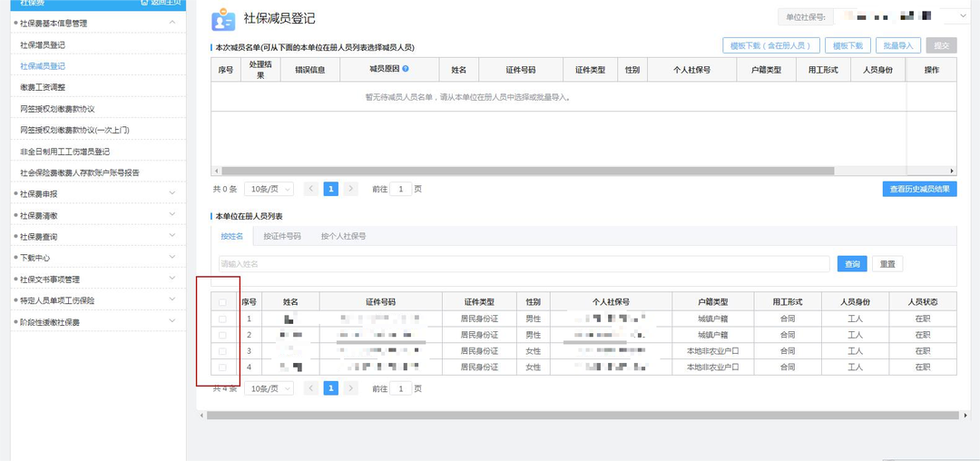Switch to the 按姓名 search tab
Screen dimensions: 980x461
coord(232,236)
